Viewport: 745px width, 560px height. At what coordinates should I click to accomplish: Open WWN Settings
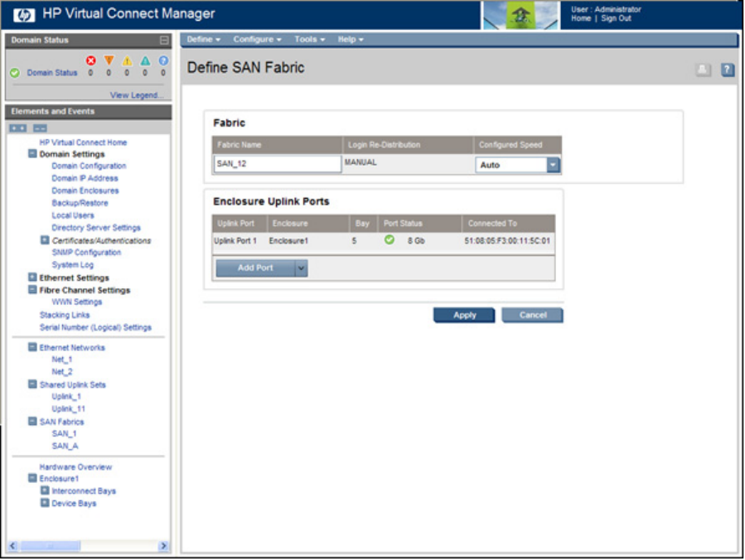click(x=77, y=302)
